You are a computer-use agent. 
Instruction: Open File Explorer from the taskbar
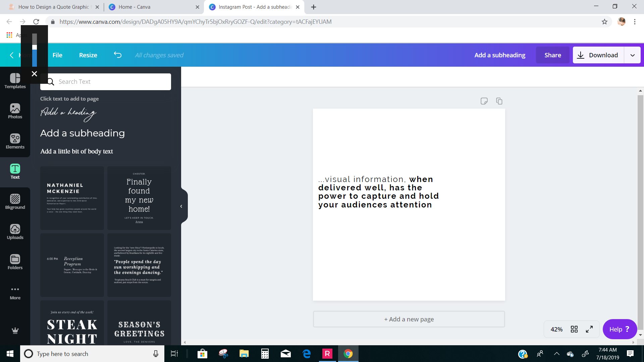[244, 354]
